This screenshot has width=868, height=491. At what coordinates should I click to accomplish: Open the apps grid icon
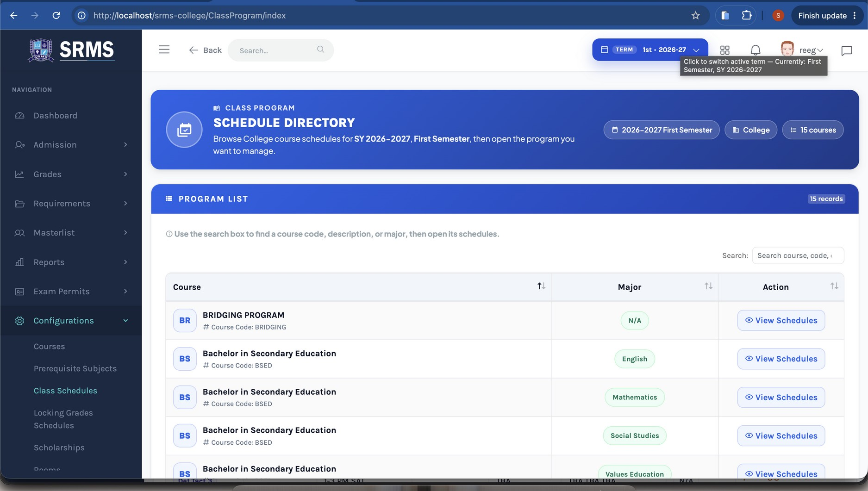pyautogui.click(x=725, y=50)
